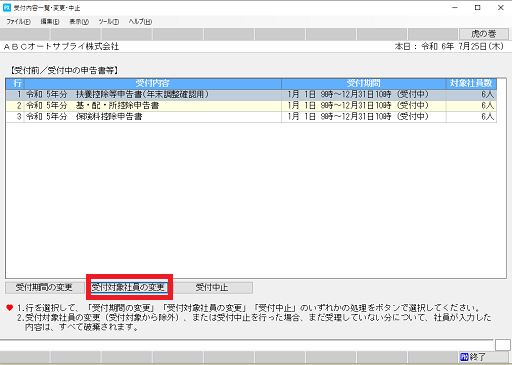The height and width of the screenshot is (365, 512).
Task: Open the ファイル menu
Action: 18,22
